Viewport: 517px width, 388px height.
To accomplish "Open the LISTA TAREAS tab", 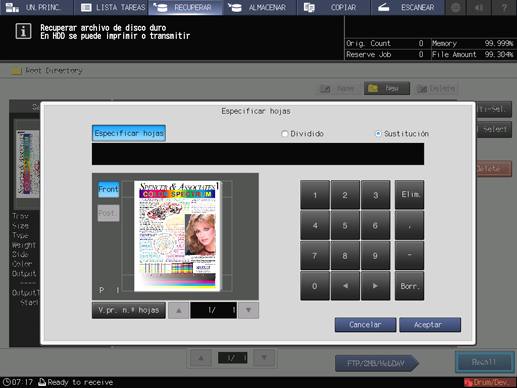I will point(112,7).
